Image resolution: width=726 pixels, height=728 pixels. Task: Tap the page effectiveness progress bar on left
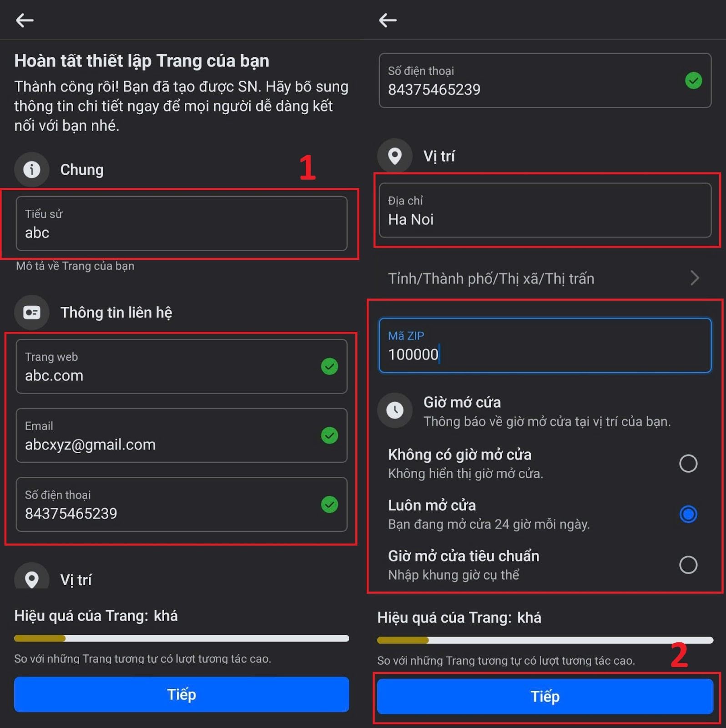pos(181,638)
